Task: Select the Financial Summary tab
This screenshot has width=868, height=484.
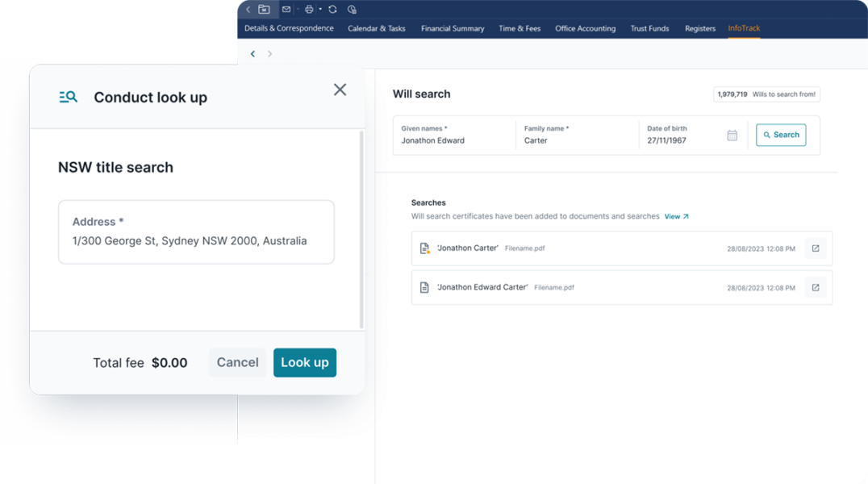Action: [453, 28]
